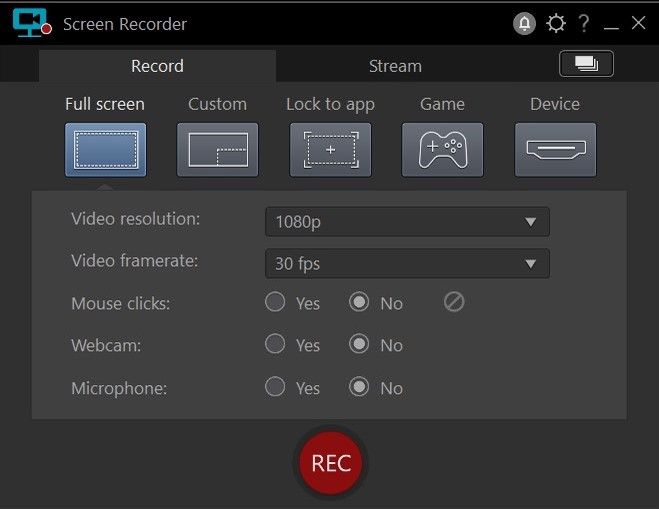Select No for Microphone
The width and height of the screenshot is (659, 509).
[x=359, y=387]
